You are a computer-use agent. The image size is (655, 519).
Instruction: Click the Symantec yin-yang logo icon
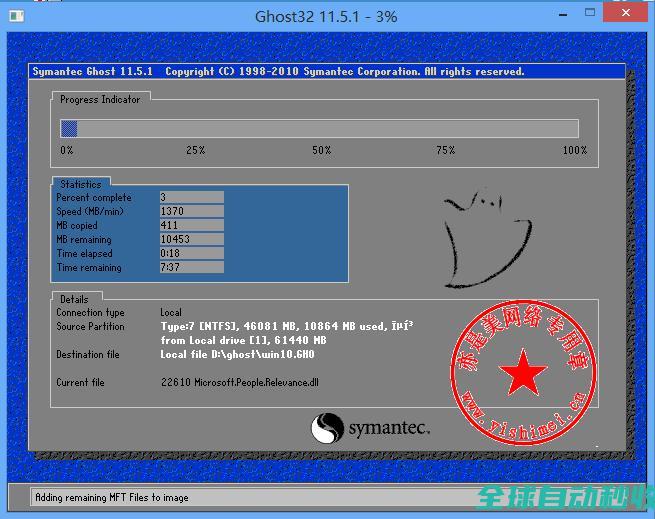tap(328, 430)
